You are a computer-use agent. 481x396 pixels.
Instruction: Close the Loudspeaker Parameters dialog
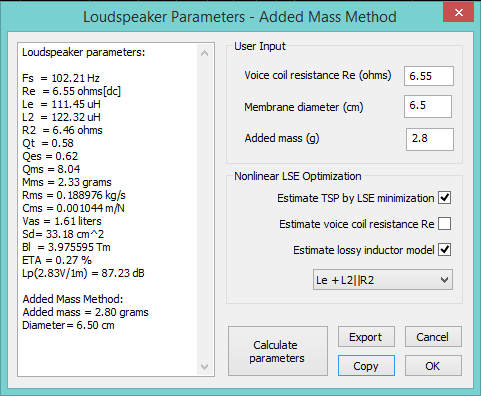458,13
